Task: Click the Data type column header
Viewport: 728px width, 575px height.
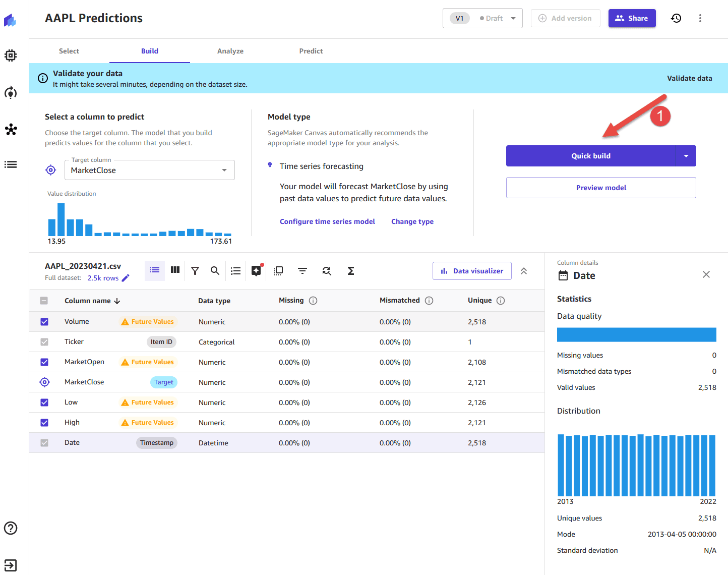Action: pyautogui.click(x=214, y=301)
